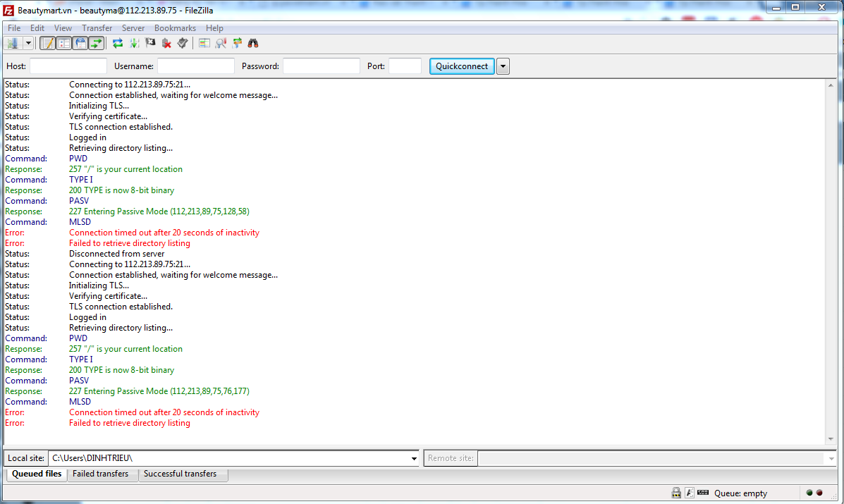
Task: Expand the Local site path dropdown
Action: [x=414, y=458]
